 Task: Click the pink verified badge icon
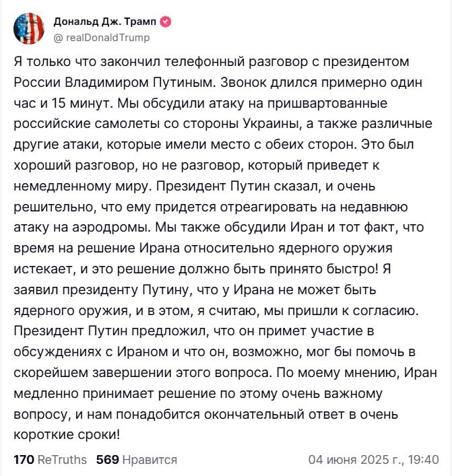(x=166, y=22)
